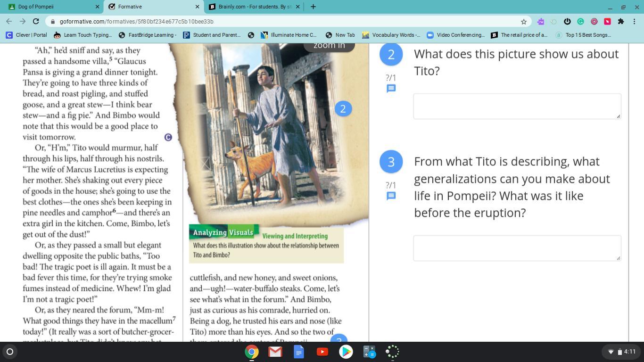Open the Video Conferencing bookmark
This screenshot has width=644, height=362.
coord(455,35)
